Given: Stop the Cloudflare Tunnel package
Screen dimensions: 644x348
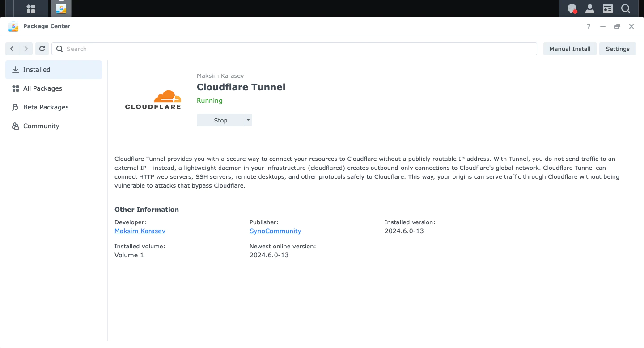Looking at the screenshot, I should pyautogui.click(x=220, y=120).
